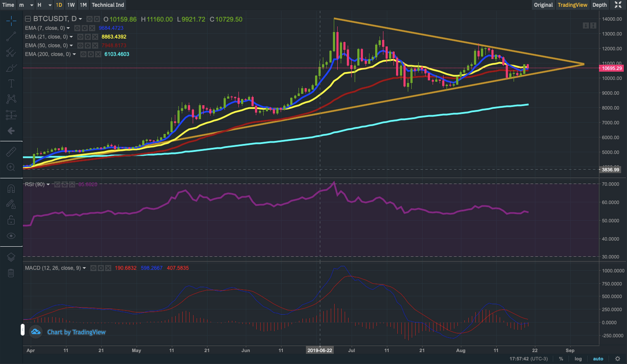
Task: Click the trash icon to remove drawings
Action: click(11, 272)
